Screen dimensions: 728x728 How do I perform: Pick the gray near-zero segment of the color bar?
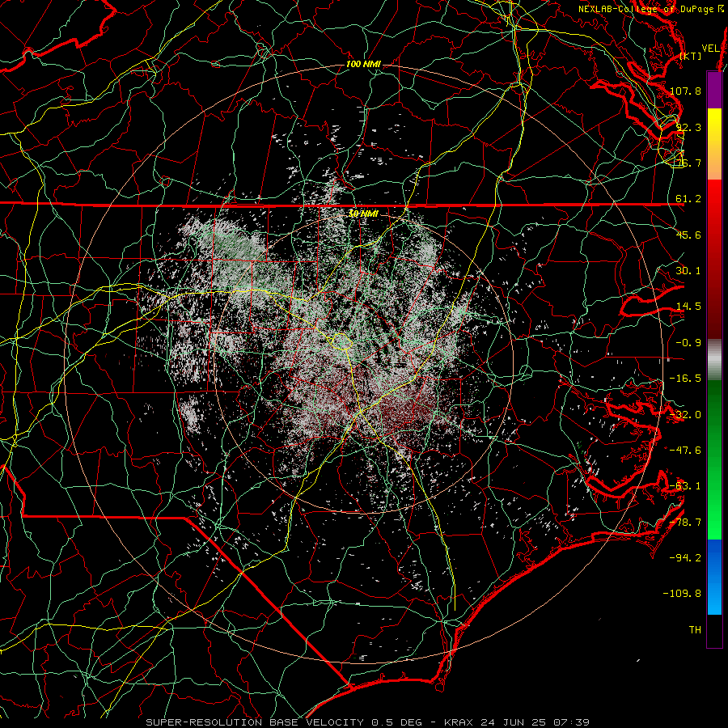(x=714, y=360)
